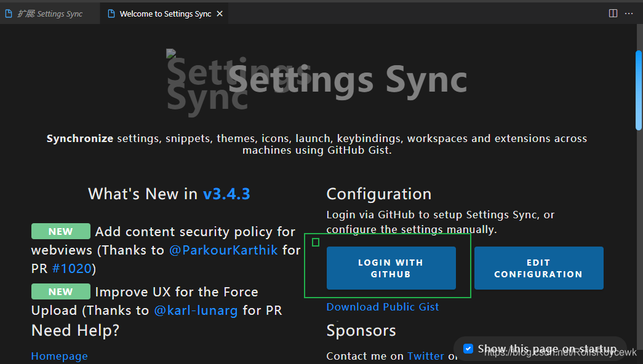Open the Twitter link
The image size is (643, 364).
tap(426, 356)
